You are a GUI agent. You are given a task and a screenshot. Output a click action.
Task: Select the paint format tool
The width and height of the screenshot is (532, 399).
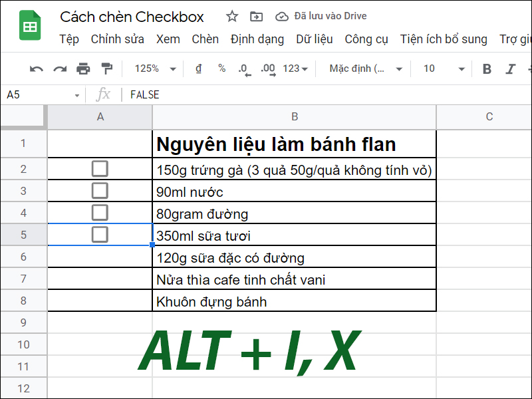point(107,69)
